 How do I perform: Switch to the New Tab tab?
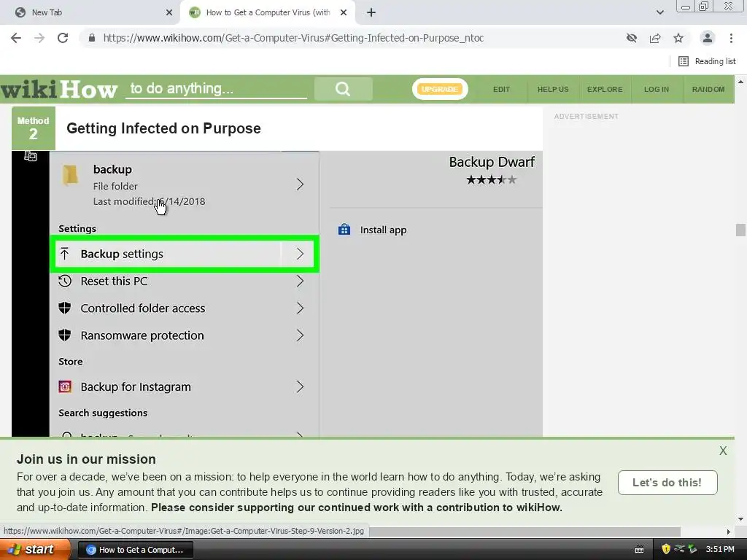pyautogui.click(x=90, y=13)
